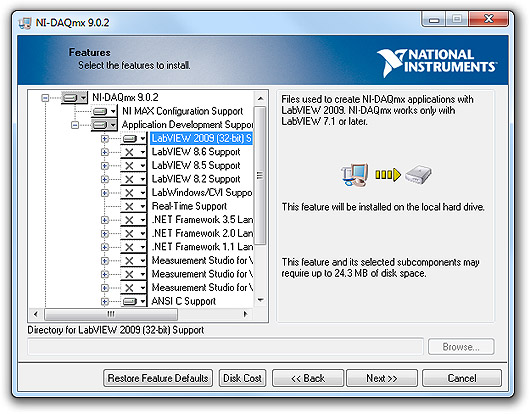Open the Disk Cost dialog
This screenshot has width=530, height=414.
point(242,378)
